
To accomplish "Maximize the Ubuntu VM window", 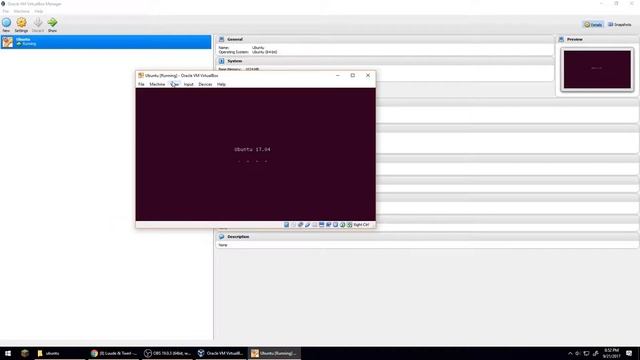I will click(353, 76).
